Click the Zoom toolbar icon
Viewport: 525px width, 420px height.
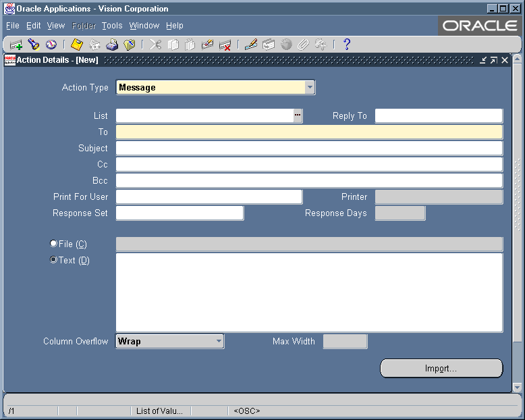269,45
